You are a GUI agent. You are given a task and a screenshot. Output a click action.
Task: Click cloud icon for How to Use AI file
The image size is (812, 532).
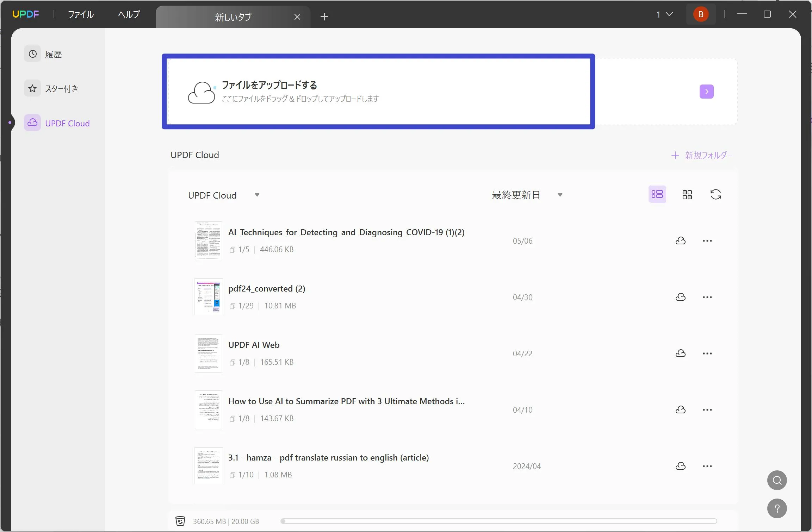click(681, 410)
